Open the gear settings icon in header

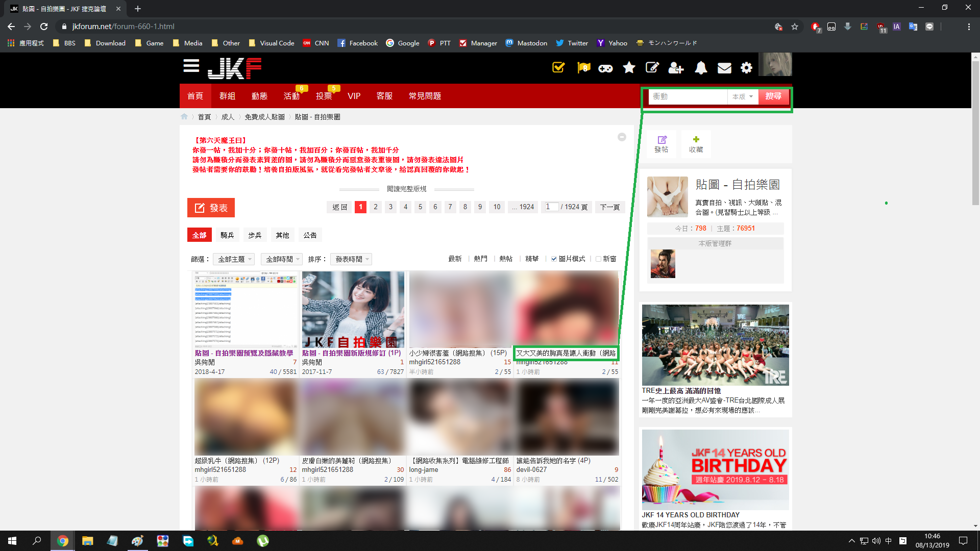pyautogui.click(x=746, y=68)
